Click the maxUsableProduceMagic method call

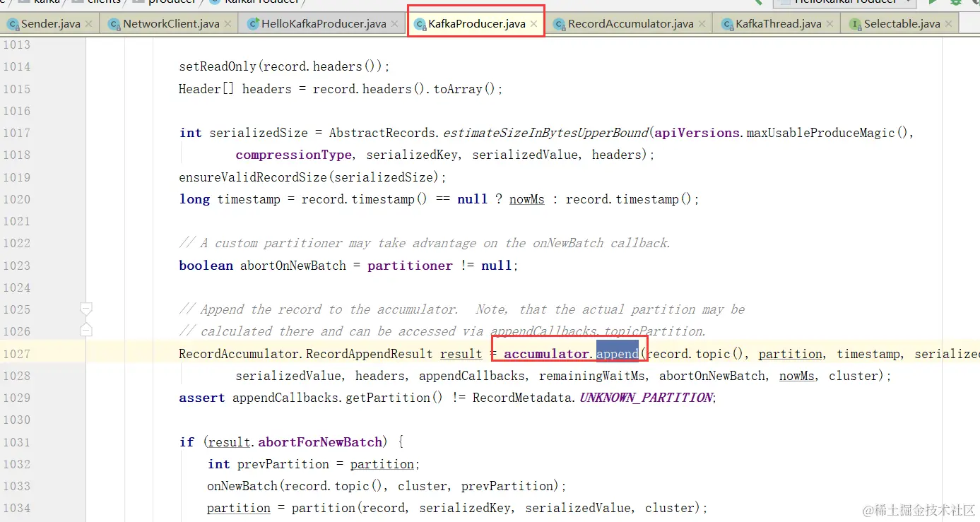point(820,133)
